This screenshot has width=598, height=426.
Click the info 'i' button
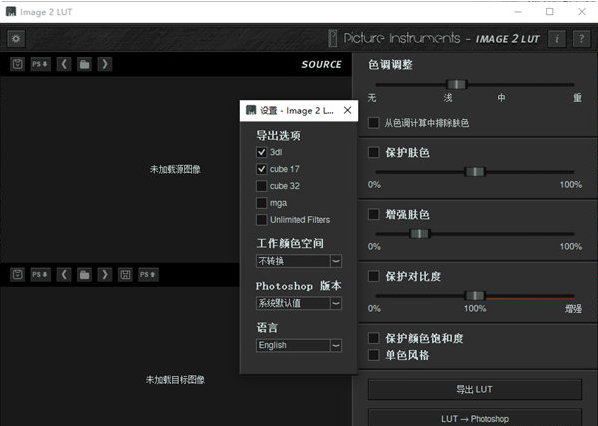click(x=556, y=39)
